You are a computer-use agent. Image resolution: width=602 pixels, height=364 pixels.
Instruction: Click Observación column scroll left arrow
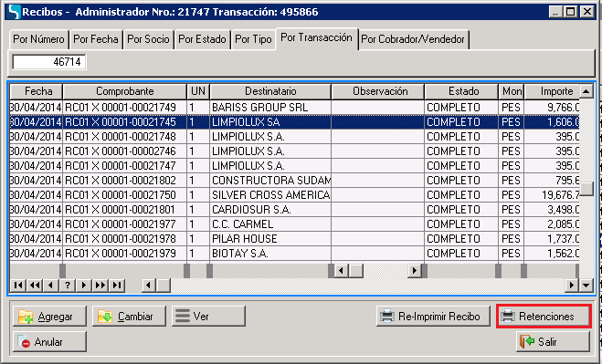click(341, 271)
